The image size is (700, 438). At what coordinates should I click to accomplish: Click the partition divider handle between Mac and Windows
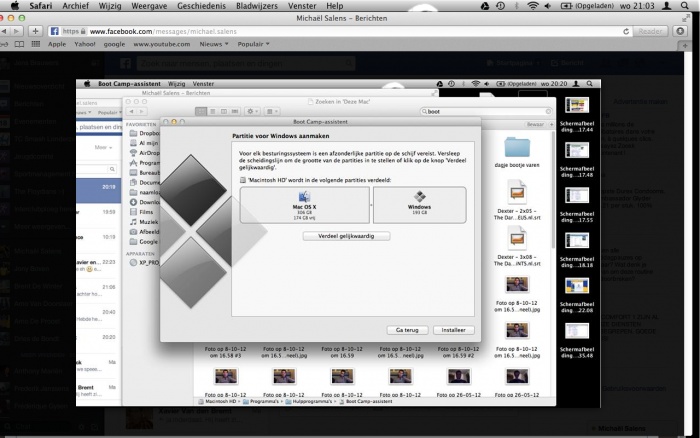(x=371, y=205)
